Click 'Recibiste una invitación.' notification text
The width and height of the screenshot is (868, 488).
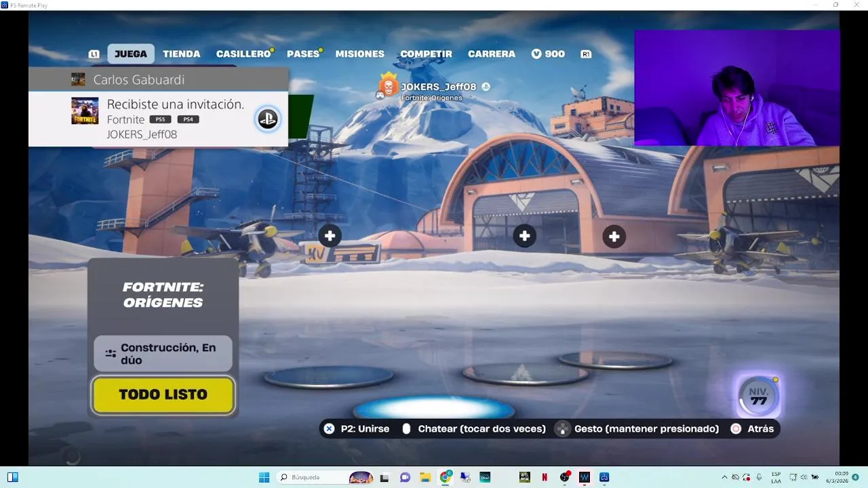pos(176,104)
